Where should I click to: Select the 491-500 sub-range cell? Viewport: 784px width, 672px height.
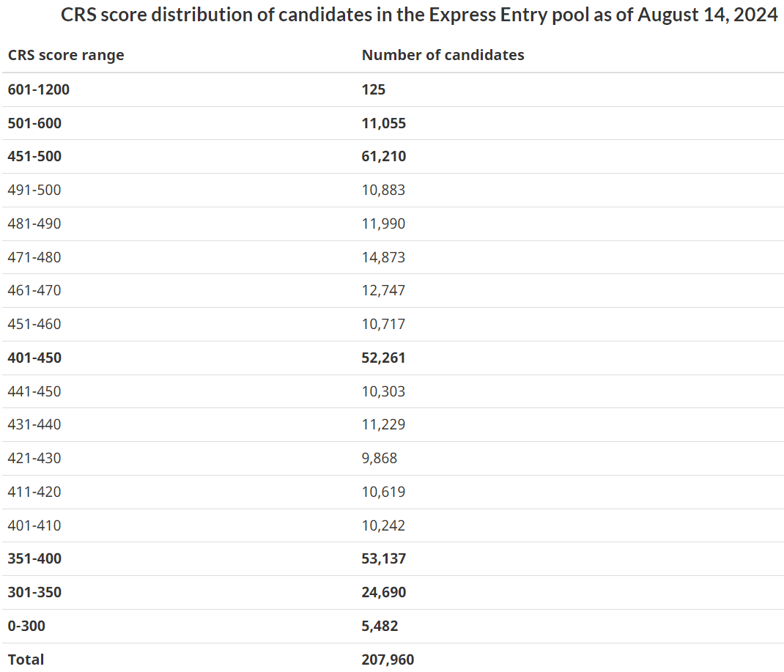(x=34, y=190)
